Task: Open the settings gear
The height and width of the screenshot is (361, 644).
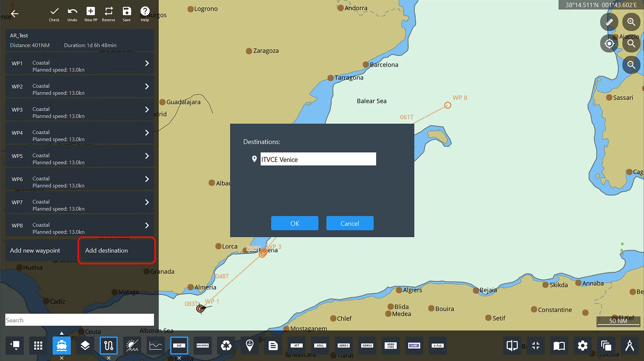Action: coord(583,346)
